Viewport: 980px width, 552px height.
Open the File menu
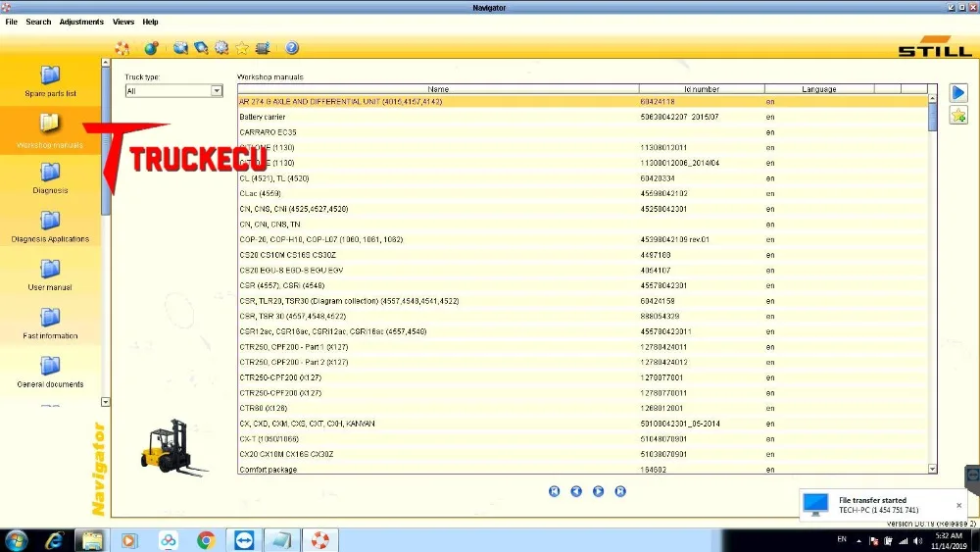11,22
